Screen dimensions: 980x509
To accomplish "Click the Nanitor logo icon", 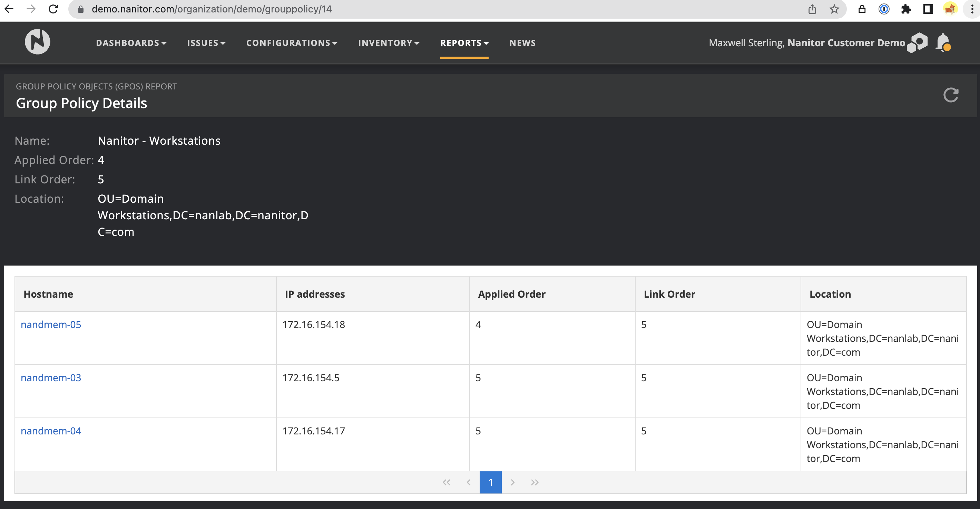I will pos(37,42).
